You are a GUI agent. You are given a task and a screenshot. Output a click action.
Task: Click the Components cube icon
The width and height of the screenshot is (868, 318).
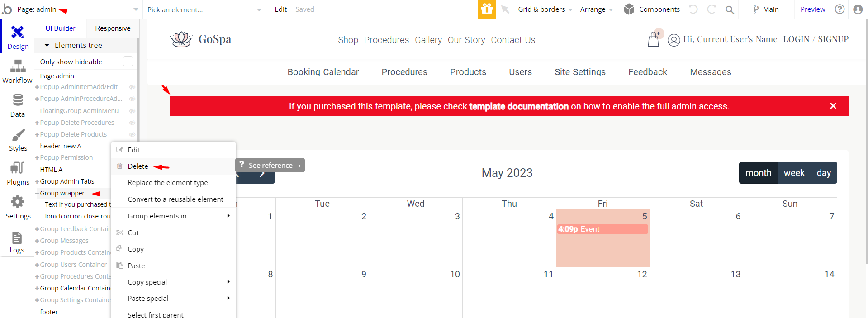coord(629,9)
